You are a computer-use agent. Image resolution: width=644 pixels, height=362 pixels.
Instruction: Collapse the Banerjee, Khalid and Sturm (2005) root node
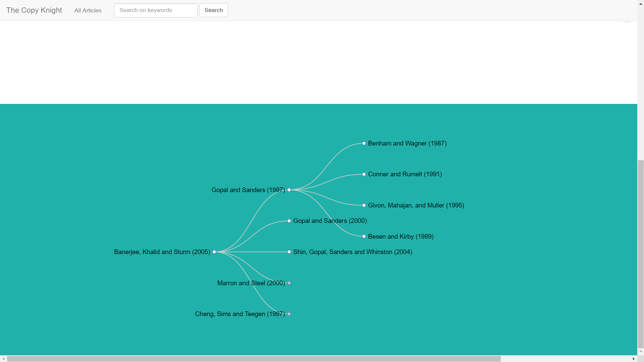214,252
